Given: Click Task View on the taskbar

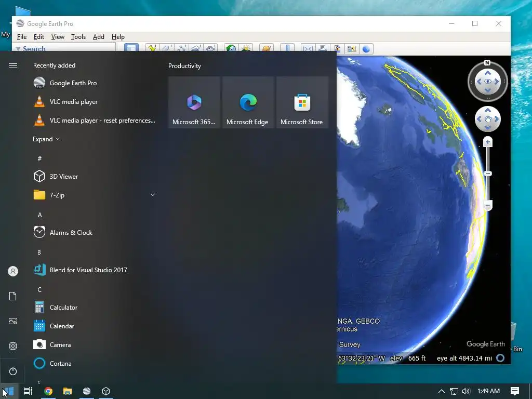Looking at the screenshot, I should coord(28,391).
